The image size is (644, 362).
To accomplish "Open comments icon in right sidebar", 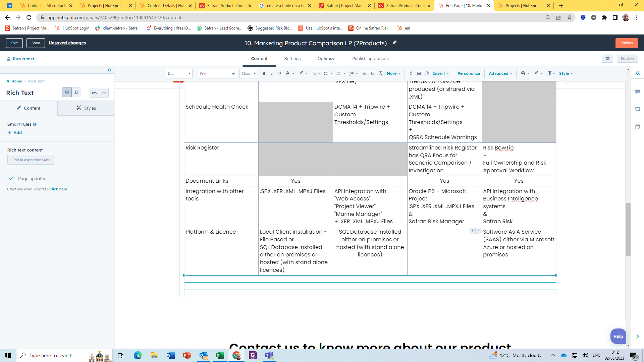I will click(638, 92).
